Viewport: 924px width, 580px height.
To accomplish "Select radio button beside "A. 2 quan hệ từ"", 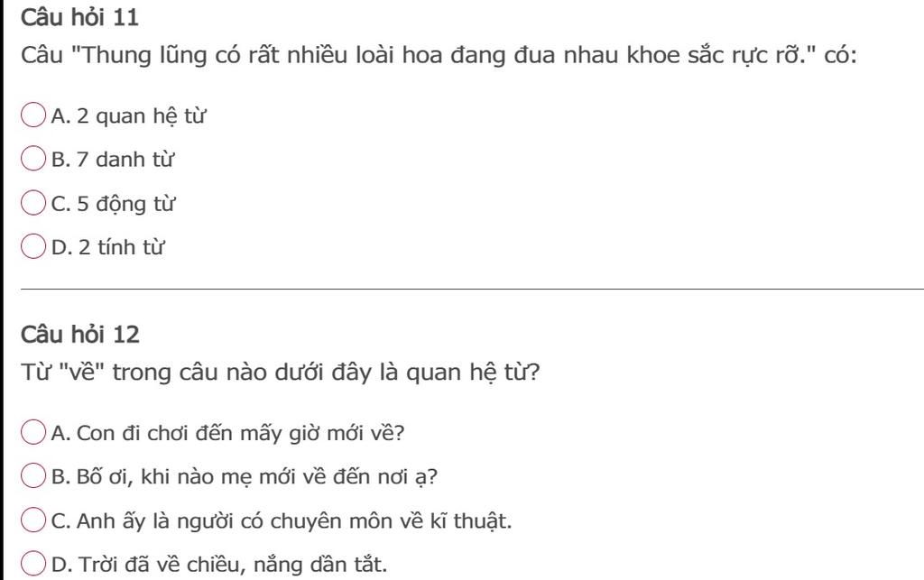I will click(x=33, y=115).
